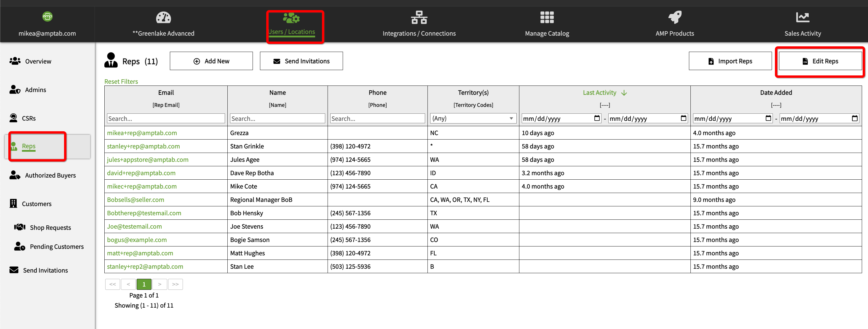Screen dimensions: 868x329
Task: Click the Reset Filters link
Action: [121, 81]
